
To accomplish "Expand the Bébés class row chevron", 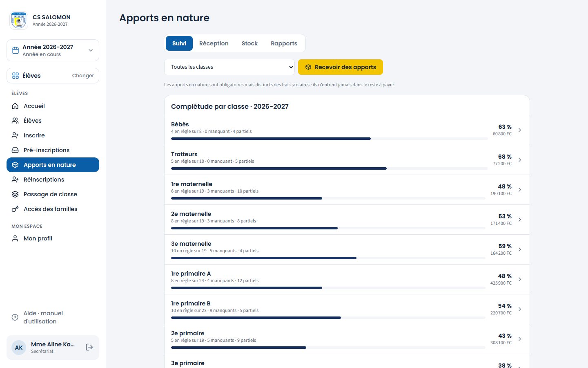I will (x=520, y=130).
